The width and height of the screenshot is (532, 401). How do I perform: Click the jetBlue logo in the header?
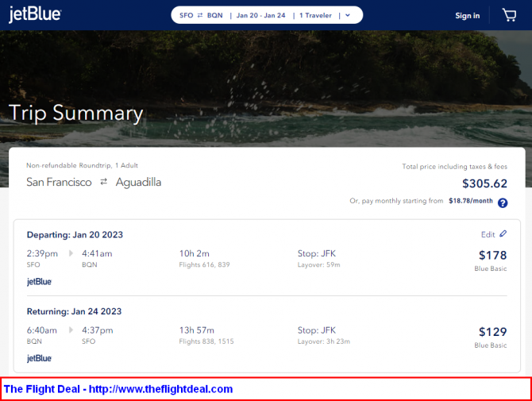point(35,14)
